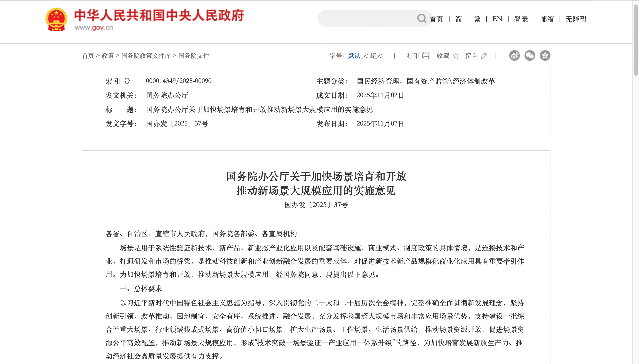639x364 pixels.
Task: Open the EN English version
Action: (x=497, y=19)
